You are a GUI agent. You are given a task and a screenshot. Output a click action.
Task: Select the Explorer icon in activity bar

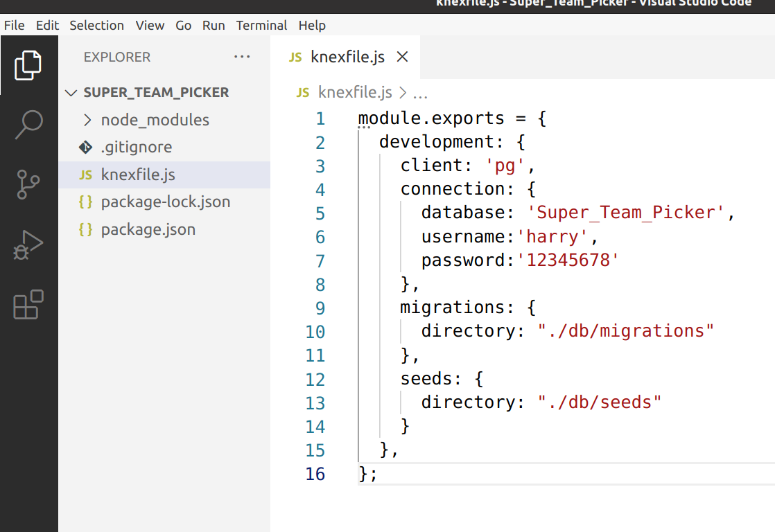(x=28, y=64)
